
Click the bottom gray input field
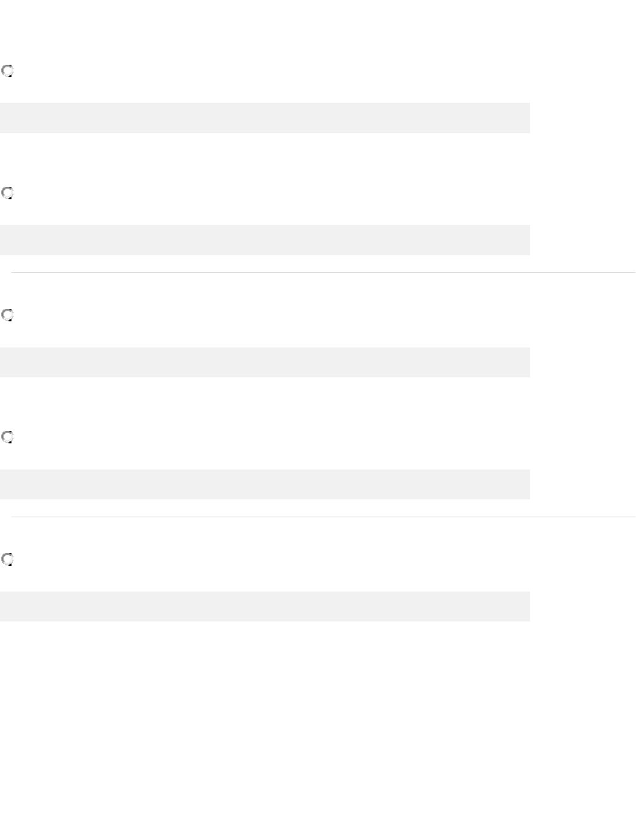265,606
